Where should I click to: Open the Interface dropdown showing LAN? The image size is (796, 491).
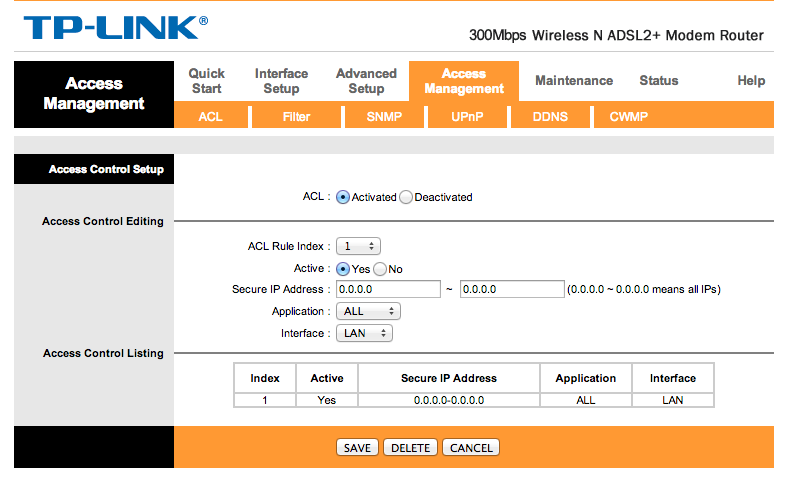(x=364, y=333)
